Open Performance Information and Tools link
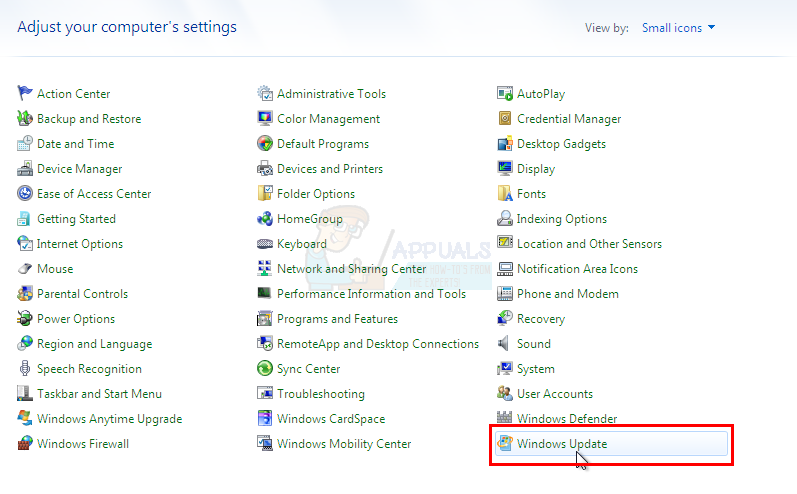 pyautogui.click(x=371, y=294)
